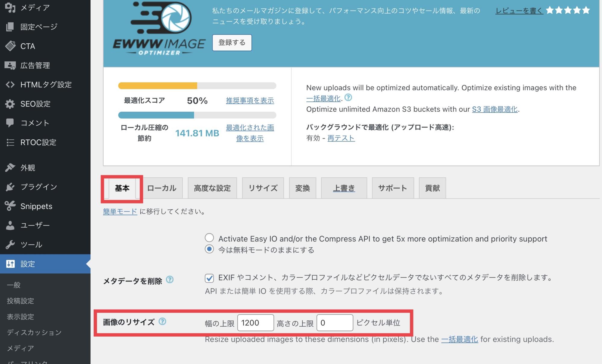Click 一括最適化 link under resize description
The width and height of the screenshot is (602, 364).
460,339
